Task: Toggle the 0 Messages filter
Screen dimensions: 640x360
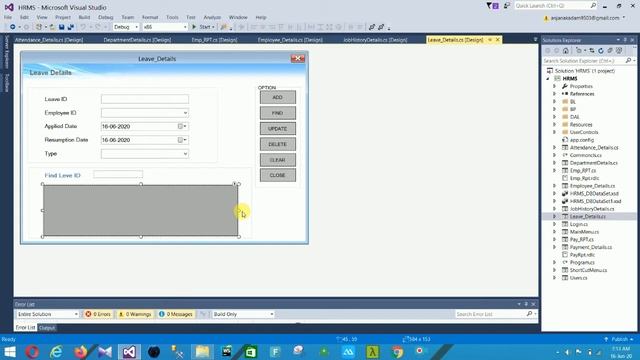Action: [176, 314]
